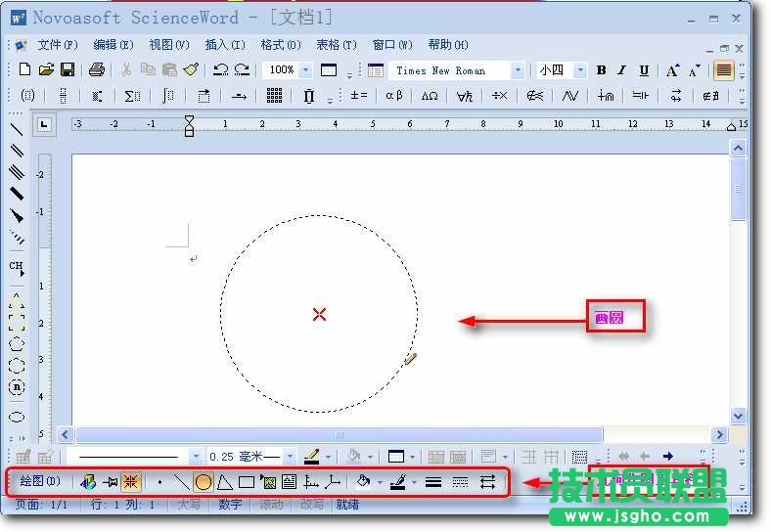Click the drawing line color pen button
Image resolution: width=771 pixels, height=532 pixels.
pyautogui.click(x=397, y=482)
